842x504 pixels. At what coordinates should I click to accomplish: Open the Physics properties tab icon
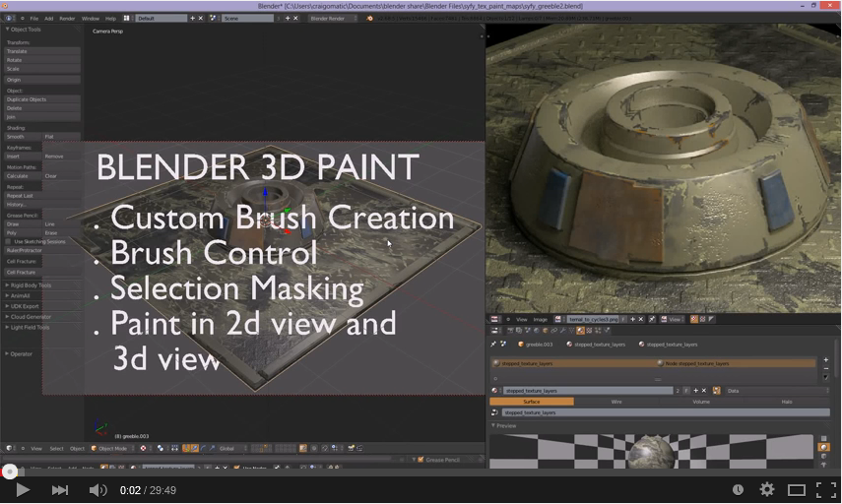(607, 330)
